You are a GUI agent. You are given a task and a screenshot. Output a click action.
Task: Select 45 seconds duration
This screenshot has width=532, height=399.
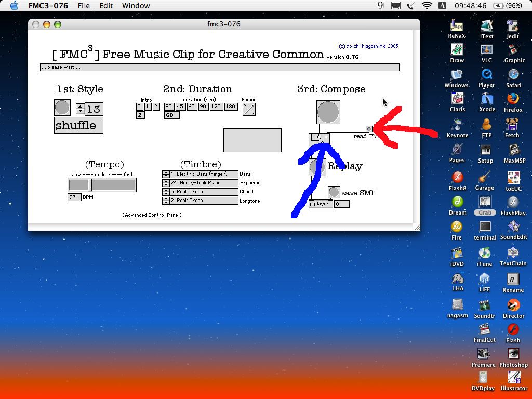[180, 107]
